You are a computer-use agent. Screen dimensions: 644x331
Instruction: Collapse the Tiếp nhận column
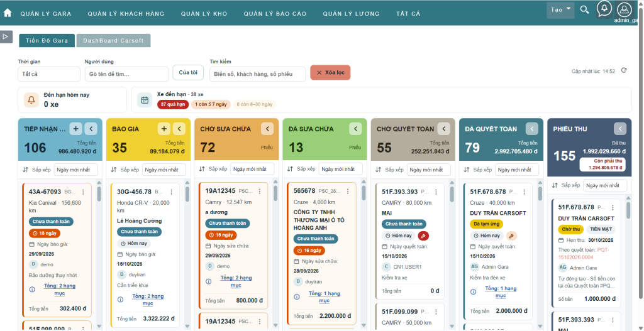91,129
